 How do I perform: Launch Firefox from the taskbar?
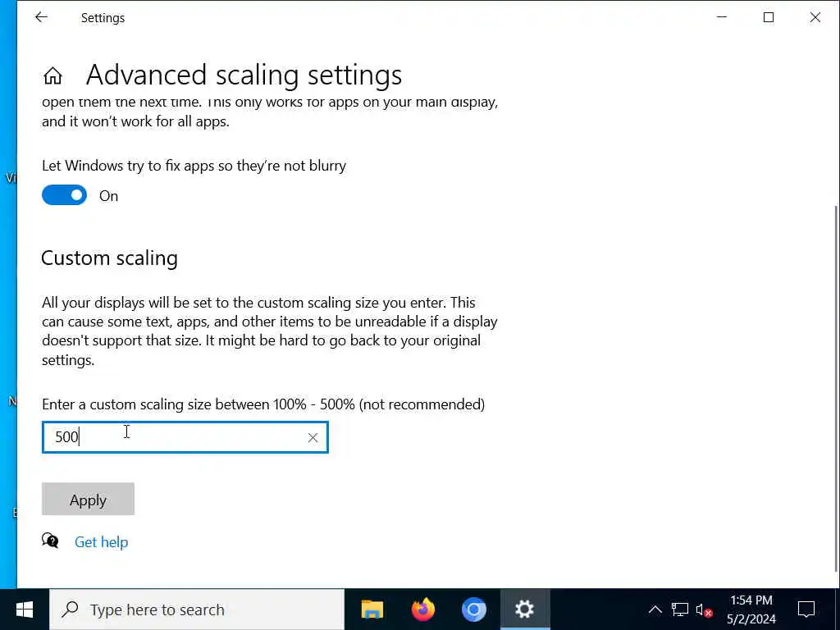pyautogui.click(x=423, y=609)
